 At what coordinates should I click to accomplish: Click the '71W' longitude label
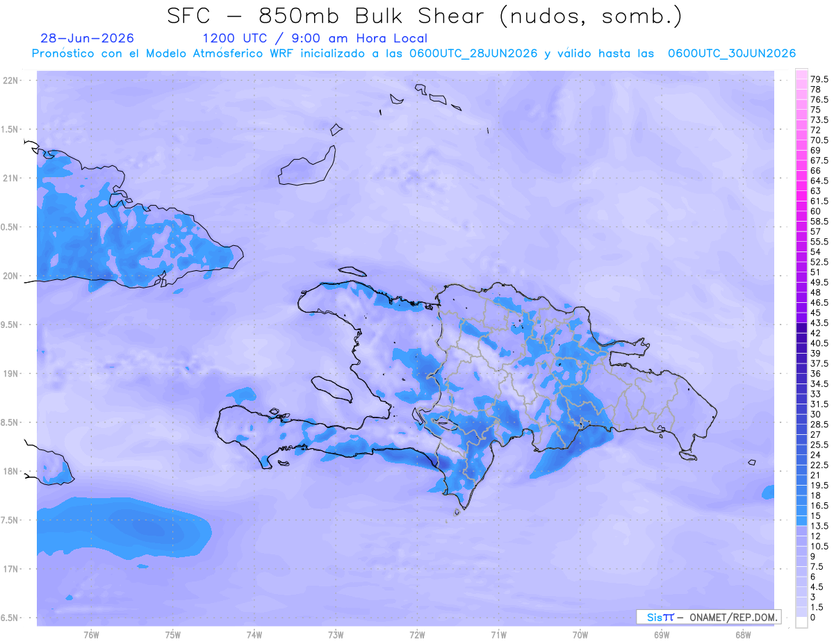tap(498, 635)
